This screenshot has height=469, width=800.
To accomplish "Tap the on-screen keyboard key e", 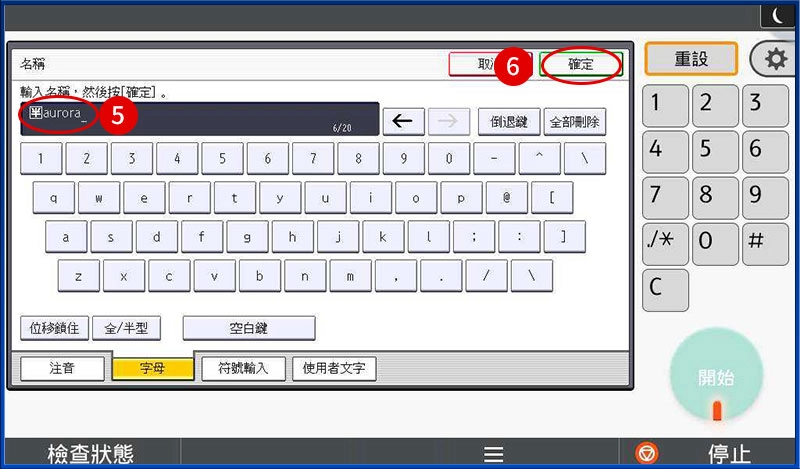I will [144, 198].
